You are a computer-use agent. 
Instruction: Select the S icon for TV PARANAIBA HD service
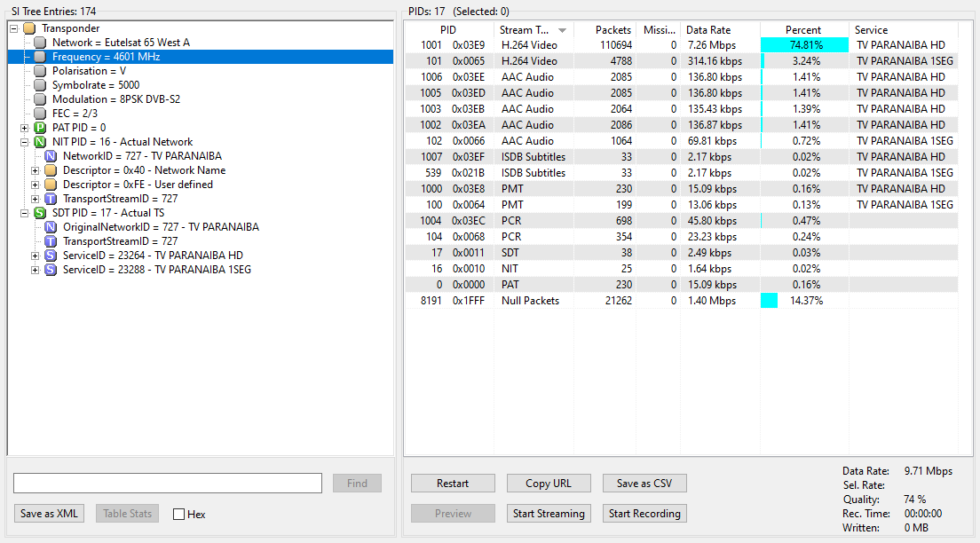(51, 256)
